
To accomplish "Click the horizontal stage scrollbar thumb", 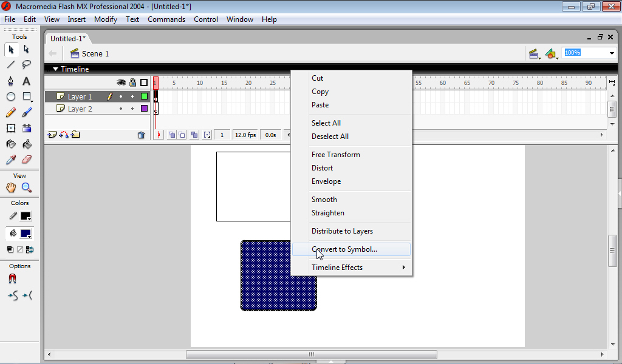I will point(312,354).
